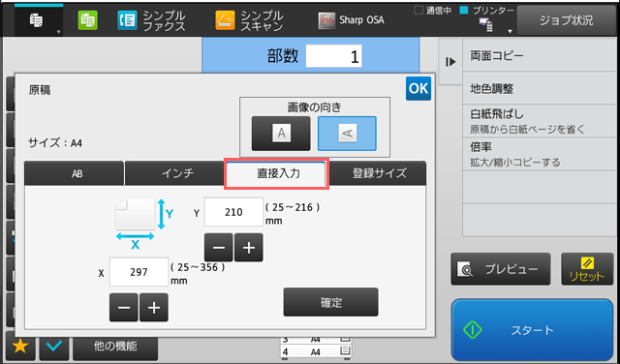The width and height of the screenshot is (620, 364).
Task: Expand the dropdown arrow under copy mode icon
Action: (x=58, y=32)
